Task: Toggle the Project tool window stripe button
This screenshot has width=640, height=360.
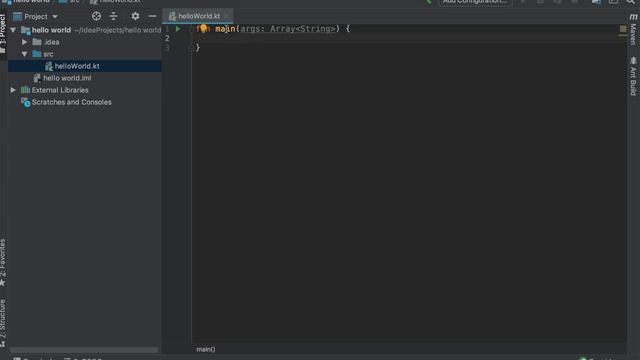Action: pyautogui.click(x=3, y=33)
